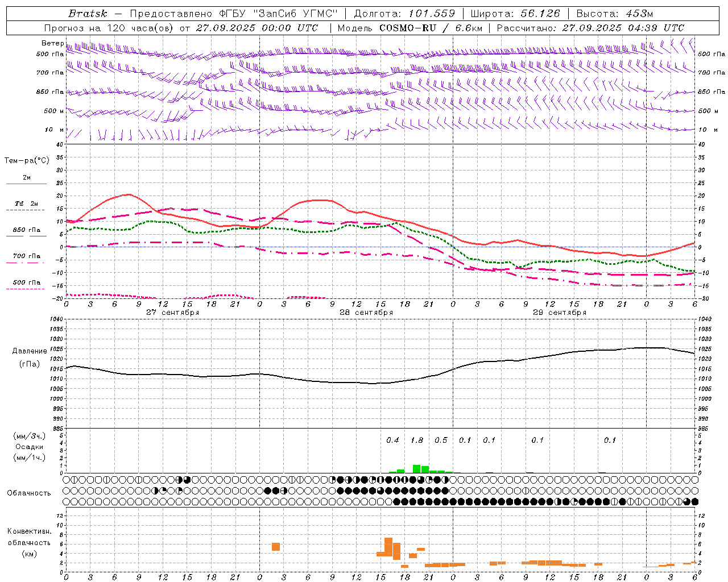
Task: Click the Тем-ра(°C) axis title
Action: click(x=27, y=161)
